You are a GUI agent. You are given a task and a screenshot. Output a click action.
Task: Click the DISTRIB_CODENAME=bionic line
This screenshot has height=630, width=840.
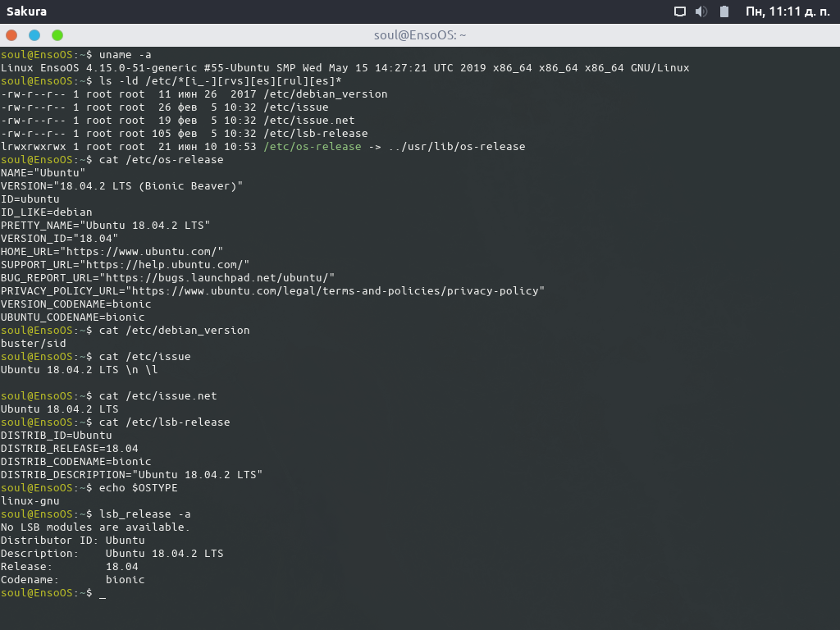(x=75, y=462)
